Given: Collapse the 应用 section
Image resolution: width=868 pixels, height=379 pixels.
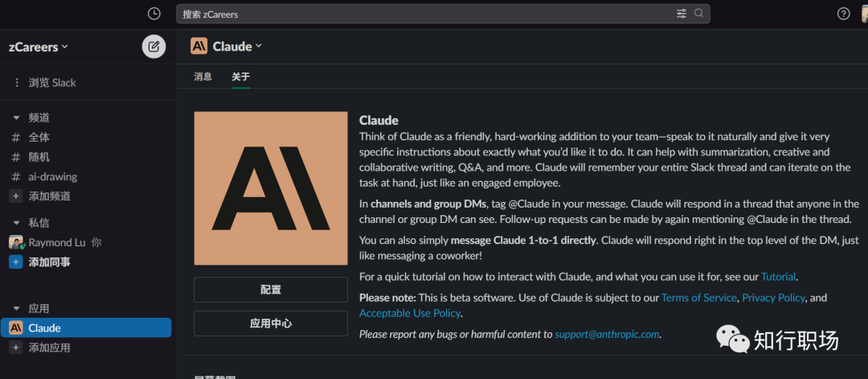Looking at the screenshot, I should pyautogui.click(x=15, y=309).
